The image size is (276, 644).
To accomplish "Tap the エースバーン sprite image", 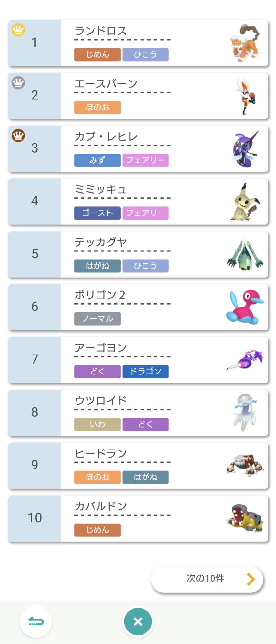I will (246, 96).
